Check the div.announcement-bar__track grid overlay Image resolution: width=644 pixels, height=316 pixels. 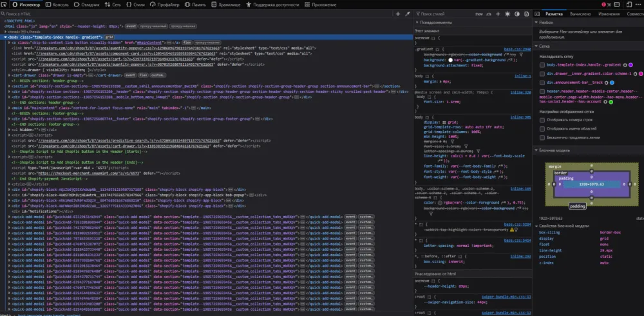point(542,83)
